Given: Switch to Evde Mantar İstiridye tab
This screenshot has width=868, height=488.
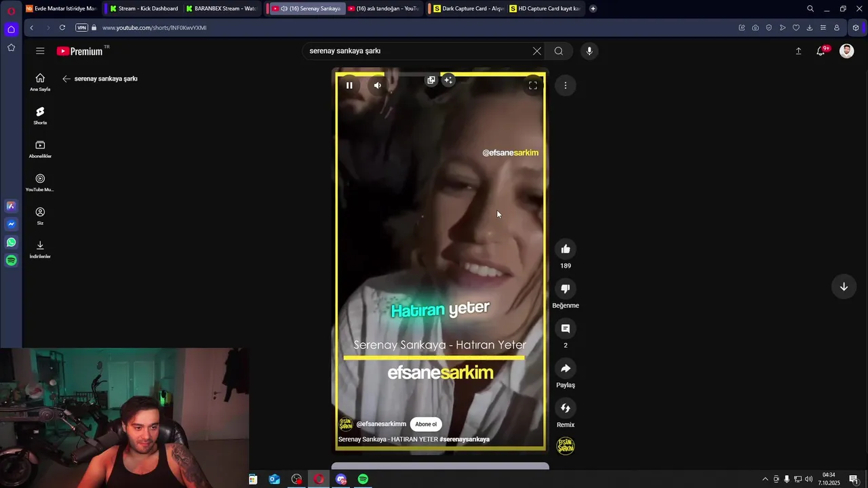Looking at the screenshot, I should [x=61, y=9].
